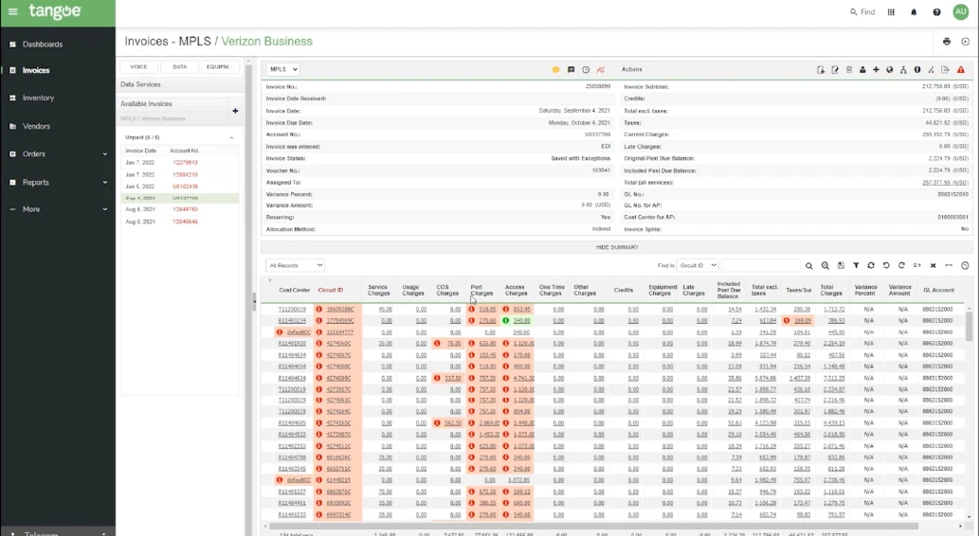Viewport: 980px width, 536px height.
Task: Click the yellow comment bubble icon
Action: point(556,70)
